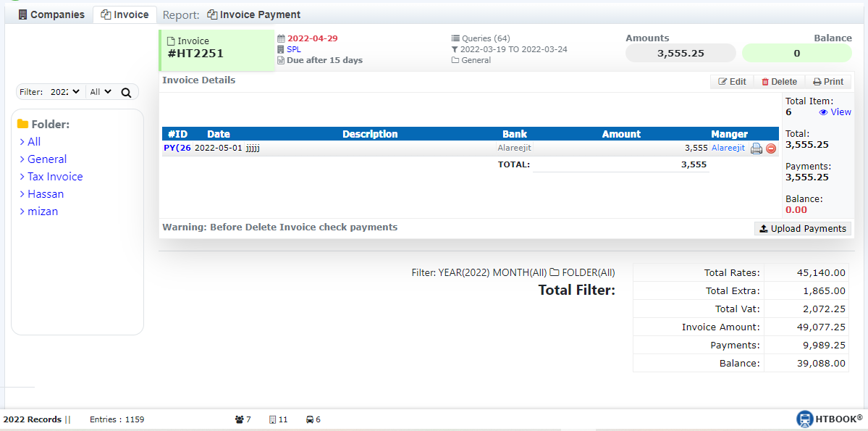The width and height of the screenshot is (868, 431).
Task: Print the payment row with printer icon
Action: coord(756,148)
